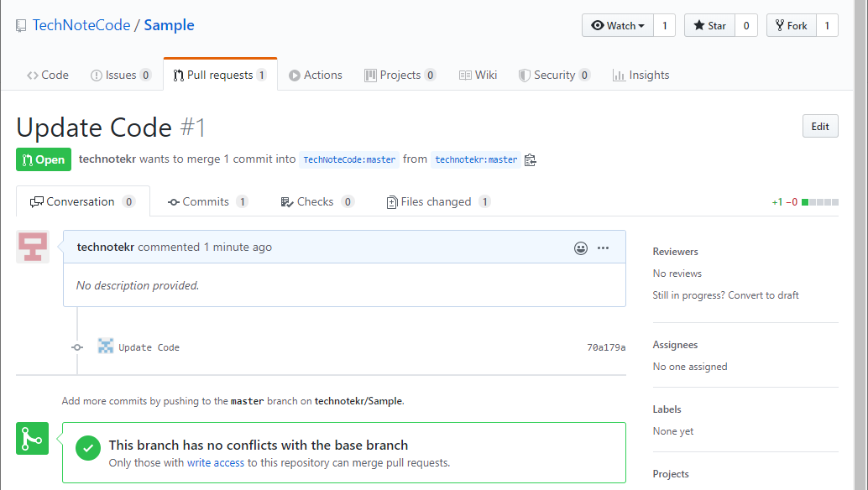Click the commit author avatar next to Update Code
The height and width of the screenshot is (490, 868).
click(x=105, y=347)
